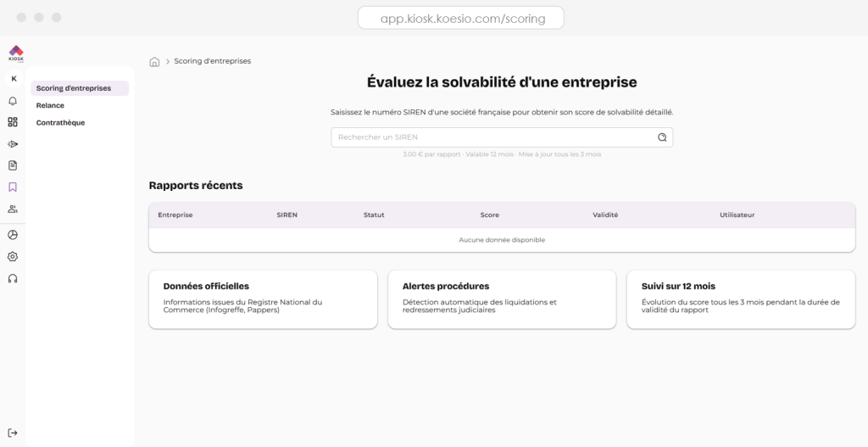The width and height of the screenshot is (868, 447).
Task: Click the Rechercher un SIREN field
Action: coord(502,137)
